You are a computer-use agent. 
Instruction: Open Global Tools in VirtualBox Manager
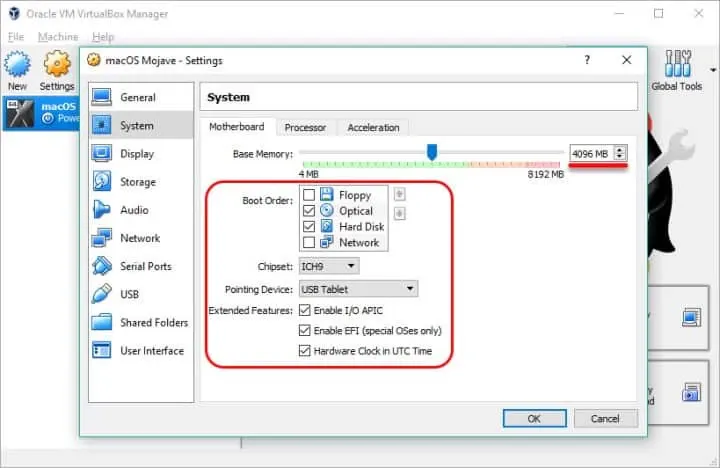(677, 71)
